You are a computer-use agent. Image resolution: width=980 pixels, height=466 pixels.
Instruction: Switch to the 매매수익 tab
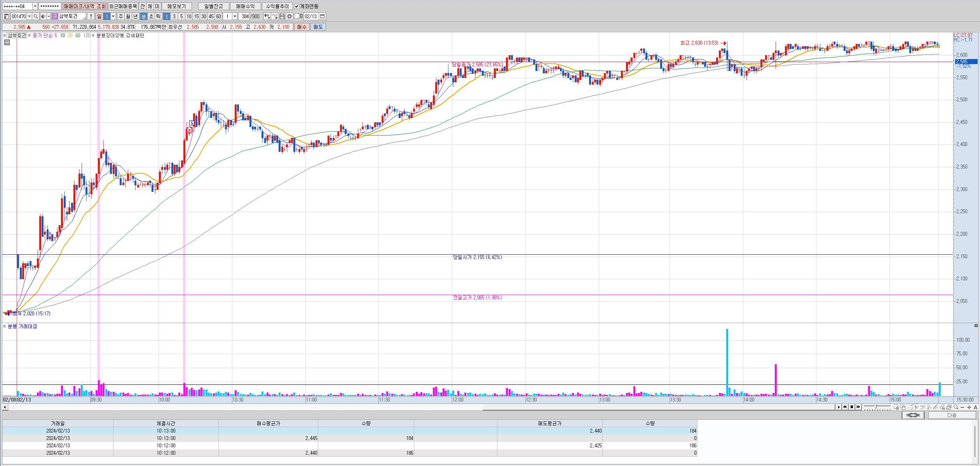tap(245, 6)
